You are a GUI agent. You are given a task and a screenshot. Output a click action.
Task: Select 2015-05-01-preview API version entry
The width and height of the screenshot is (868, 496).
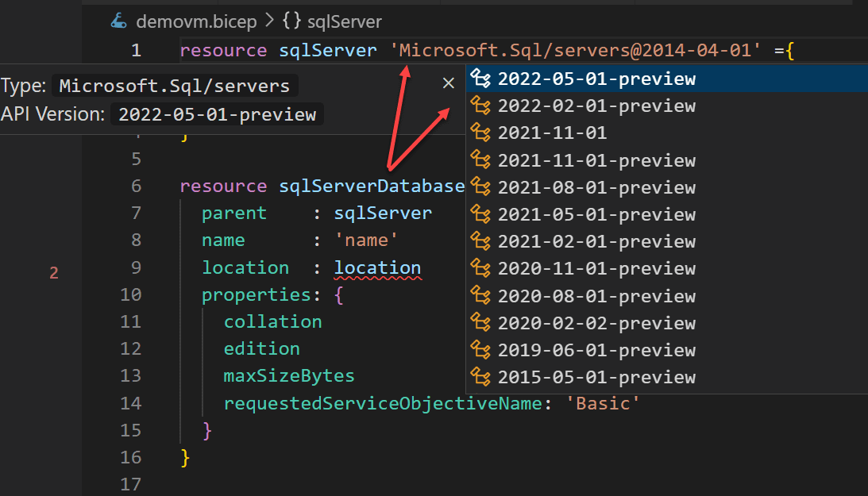(x=666, y=377)
